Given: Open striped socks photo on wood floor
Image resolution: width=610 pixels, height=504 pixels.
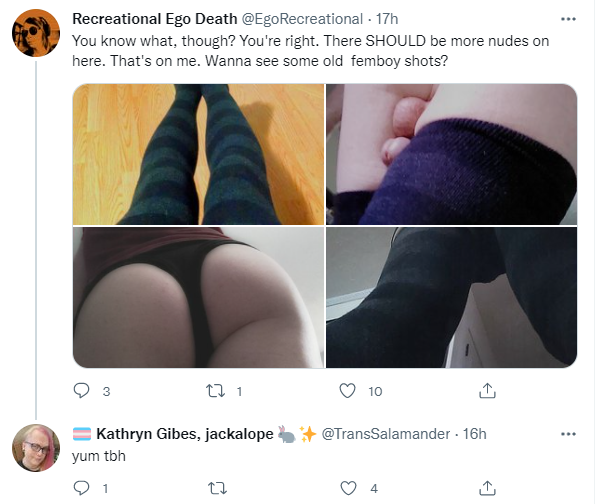Looking at the screenshot, I should pos(198,154).
